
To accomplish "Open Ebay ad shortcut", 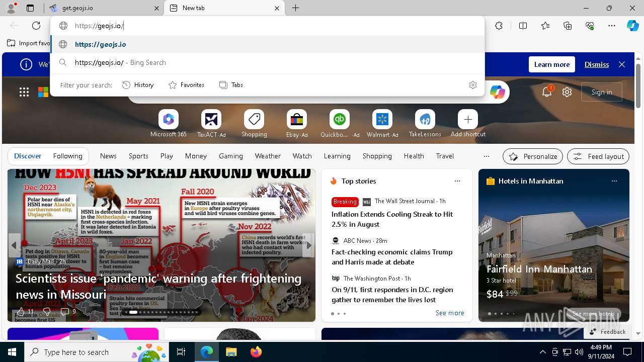I will [x=297, y=124].
